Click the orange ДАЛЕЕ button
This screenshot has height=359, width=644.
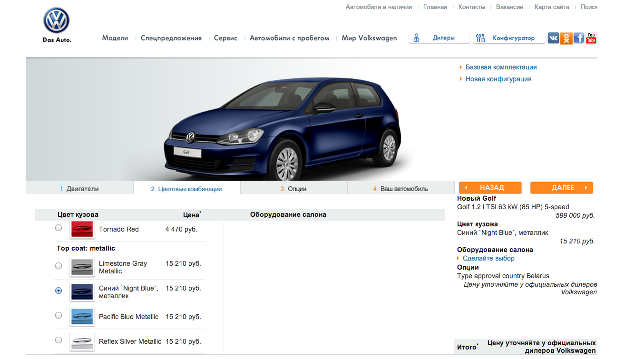(561, 187)
